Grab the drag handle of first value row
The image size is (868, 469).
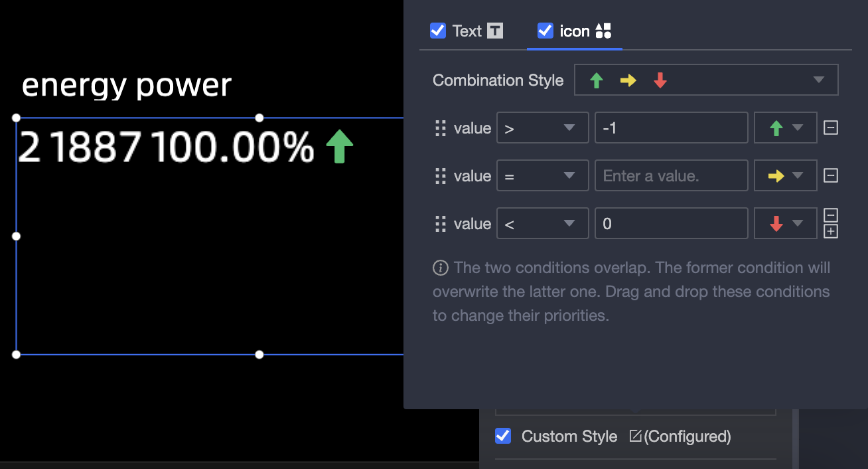[x=440, y=128]
